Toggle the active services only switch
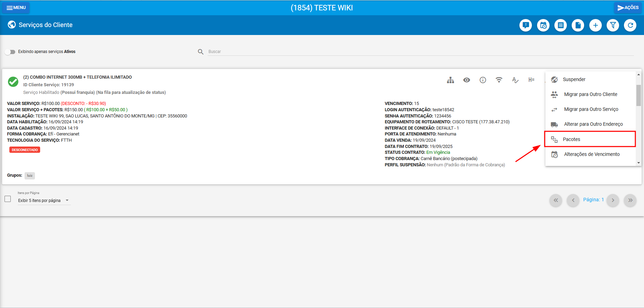The height and width of the screenshot is (308, 644). click(x=10, y=52)
